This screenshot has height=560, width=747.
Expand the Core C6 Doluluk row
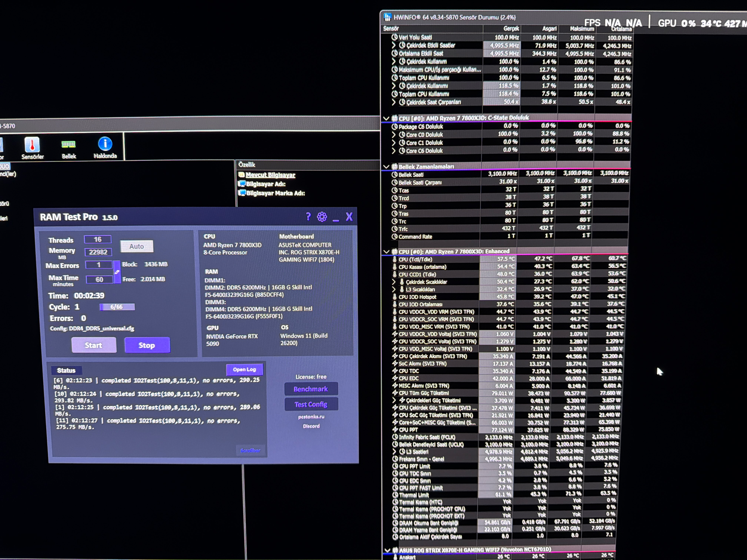click(394, 151)
